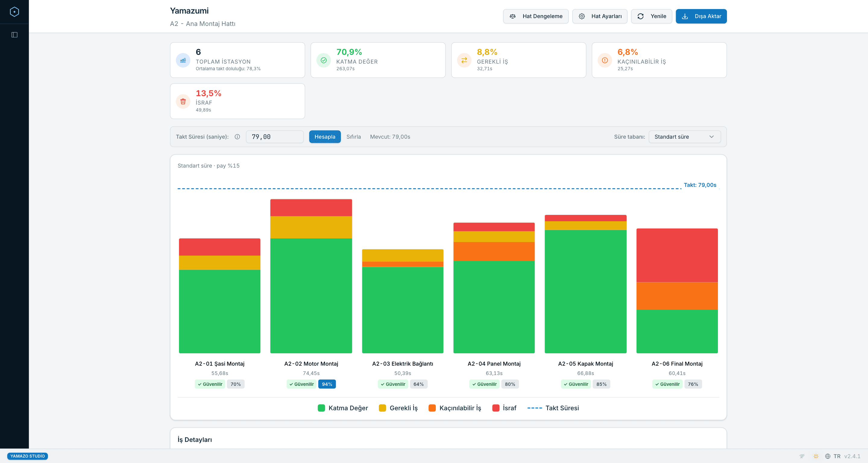Click the offline wifi status icon
Image resolution: width=868 pixels, height=463 pixels.
click(802, 456)
